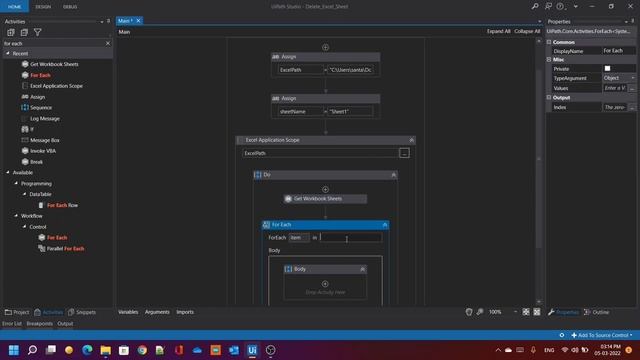Screen dimensions: 640x360
Task: Collapse the Misc properties section
Action: [549, 60]
